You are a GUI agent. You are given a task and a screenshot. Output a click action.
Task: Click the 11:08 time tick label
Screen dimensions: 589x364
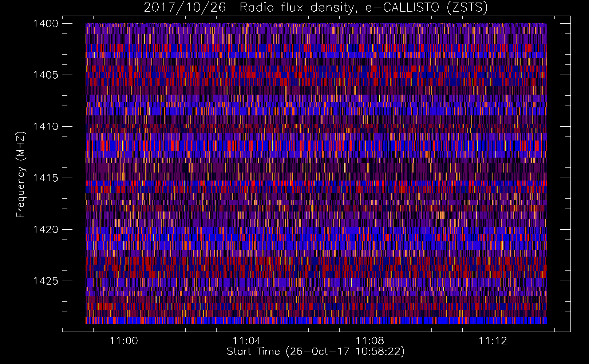[370, 341]
